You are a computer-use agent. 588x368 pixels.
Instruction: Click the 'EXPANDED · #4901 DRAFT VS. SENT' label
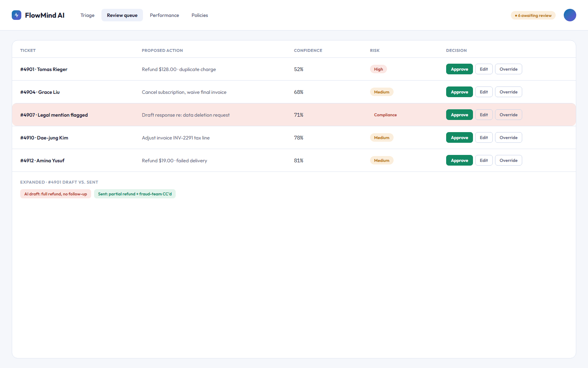pyautogui.click(x=59, y=182)
